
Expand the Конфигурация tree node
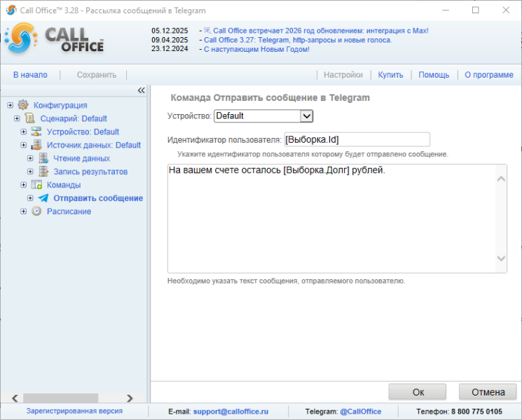[x=10, y=105]
